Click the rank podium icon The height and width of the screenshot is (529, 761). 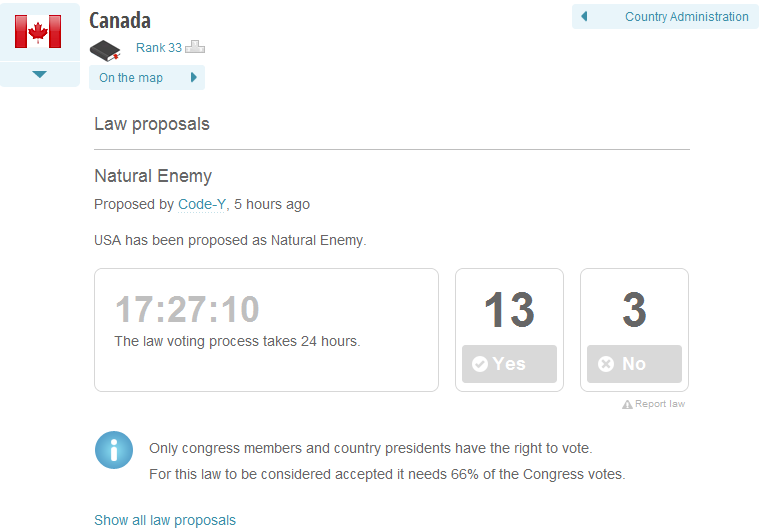pyautogui.click(x=195, y=47)
